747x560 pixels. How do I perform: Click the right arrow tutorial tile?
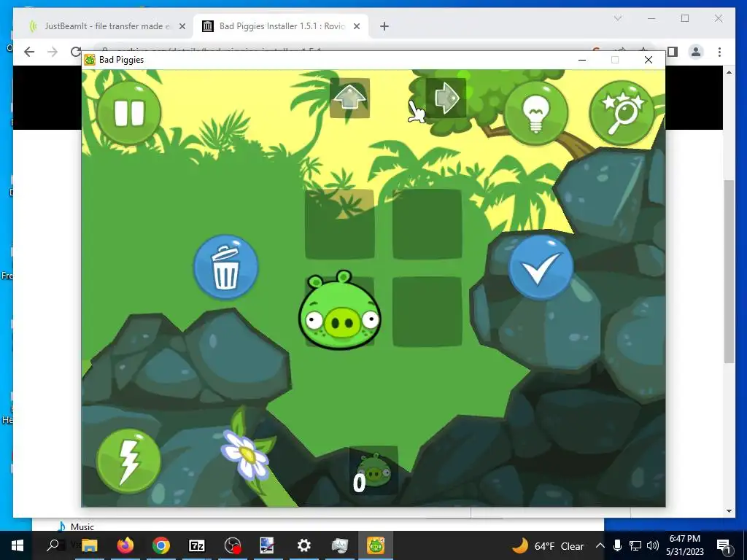[x=446, y=98]
